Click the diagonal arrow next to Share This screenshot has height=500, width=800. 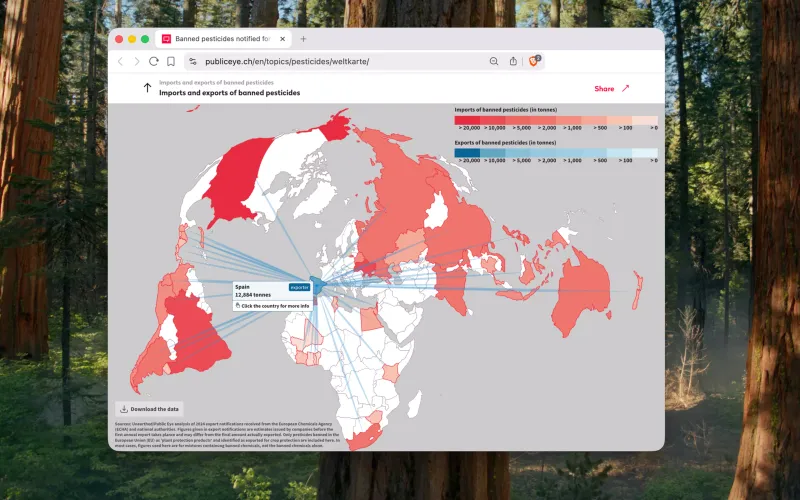pos(626,88)
